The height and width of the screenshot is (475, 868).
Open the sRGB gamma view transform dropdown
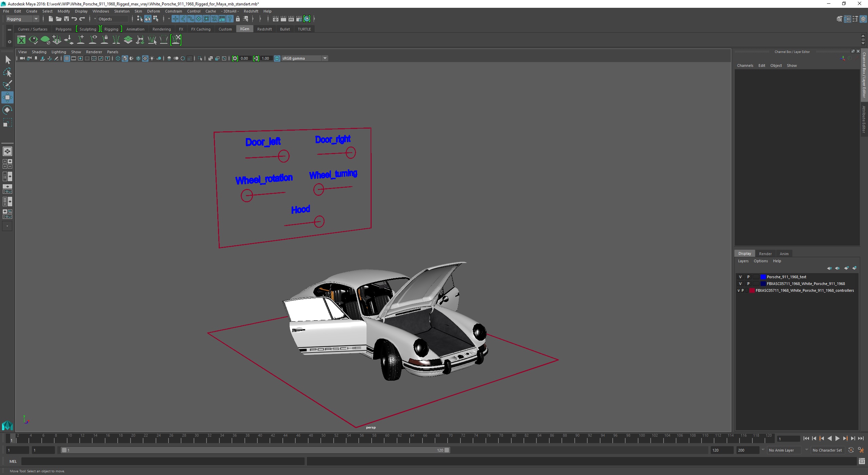coord(304,58)
